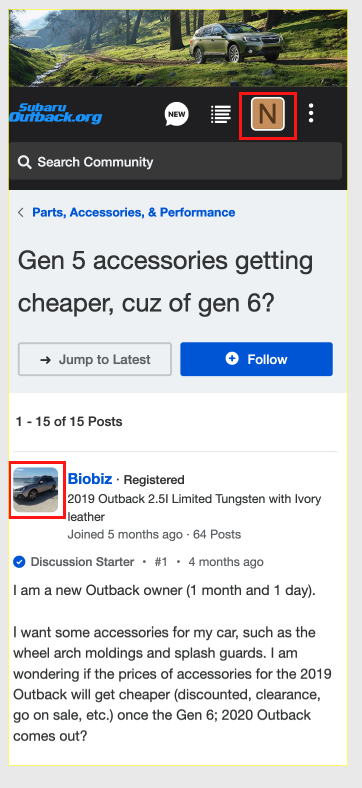
Task: Click the search magnifier icon
Action: (24, 162)
